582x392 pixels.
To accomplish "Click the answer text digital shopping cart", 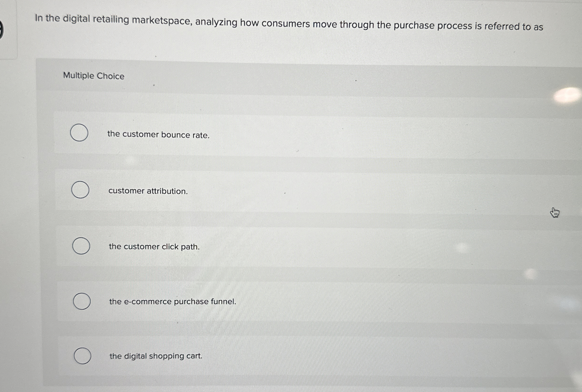I will click(x=156, y=356).
